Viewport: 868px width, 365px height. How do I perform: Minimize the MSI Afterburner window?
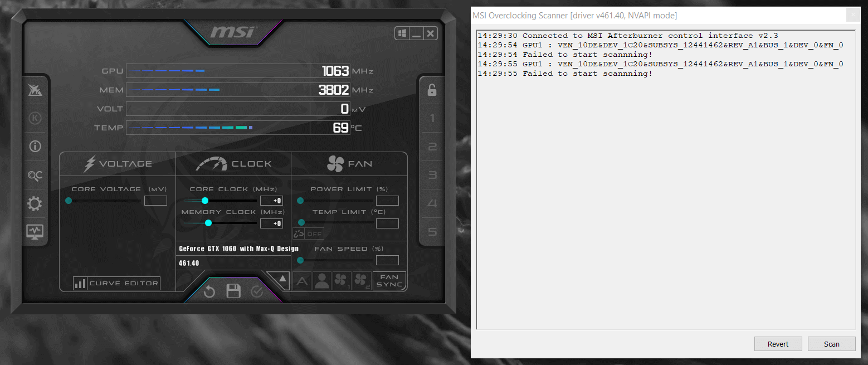(416, 33)
